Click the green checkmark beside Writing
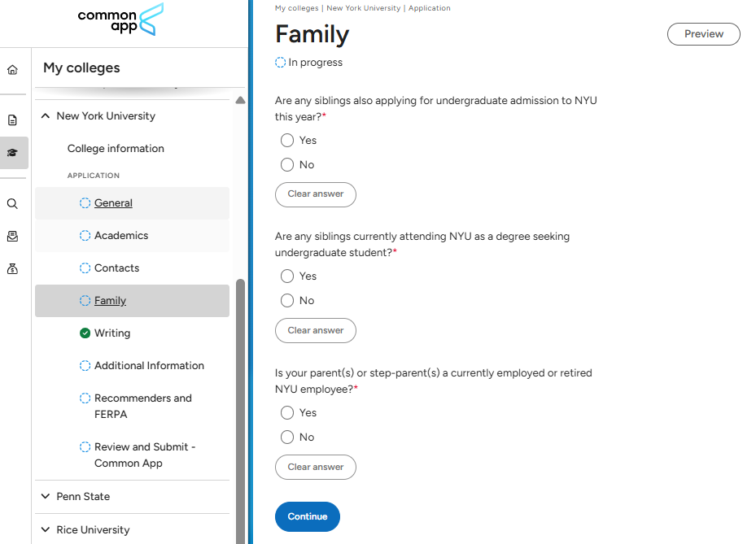Image resolution: width=756 pixels, height=544 pixels. (x=85, y=333)
